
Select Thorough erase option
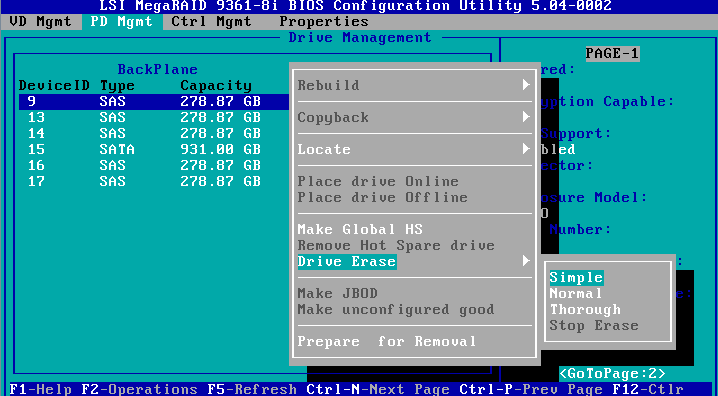click(585, 309)
